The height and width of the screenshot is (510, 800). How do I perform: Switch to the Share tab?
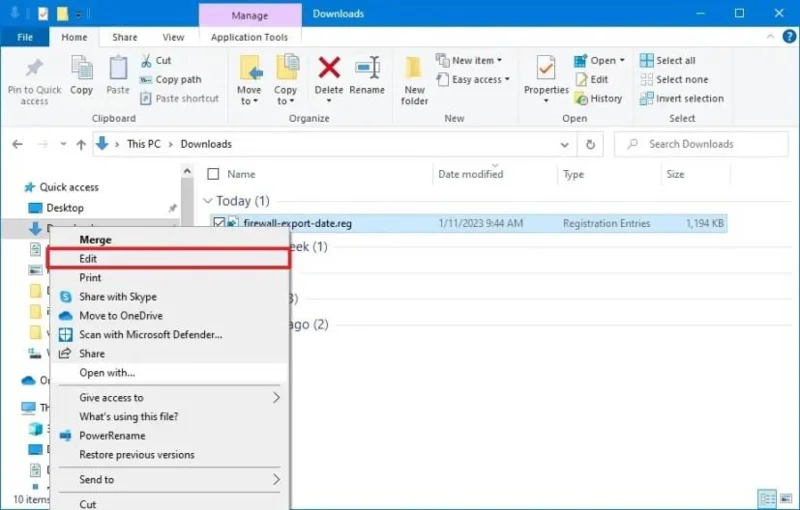(124, 37)
